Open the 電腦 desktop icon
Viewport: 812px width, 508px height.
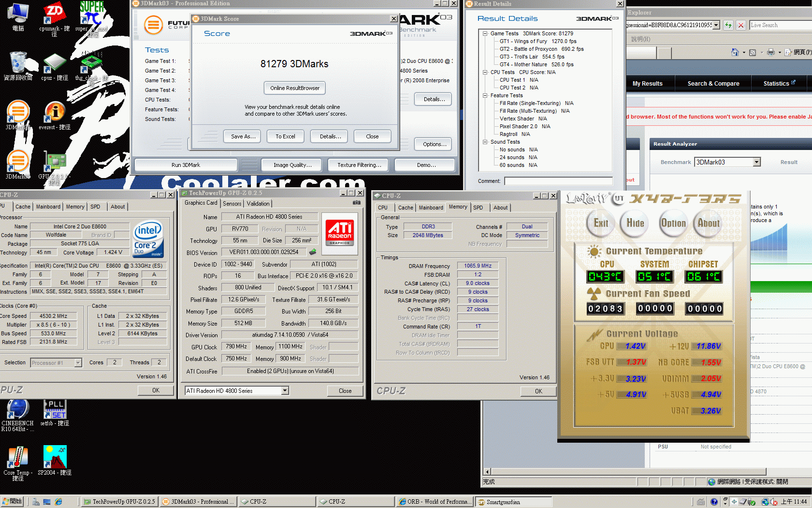[x=18, y=17]
